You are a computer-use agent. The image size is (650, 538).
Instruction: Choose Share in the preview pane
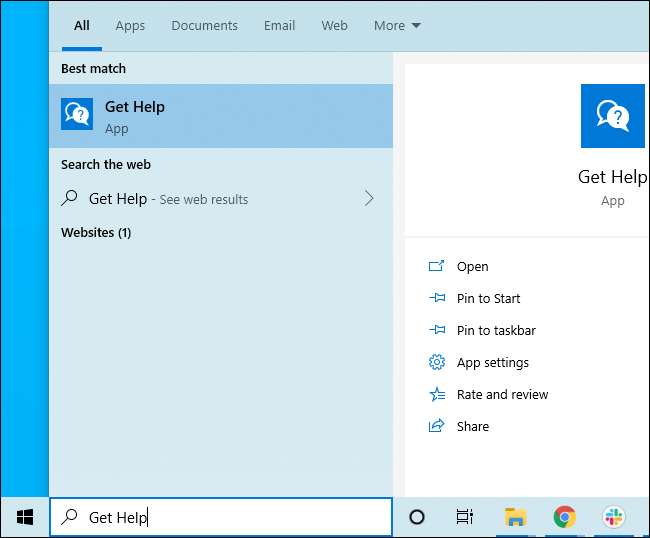pos(473,426)
